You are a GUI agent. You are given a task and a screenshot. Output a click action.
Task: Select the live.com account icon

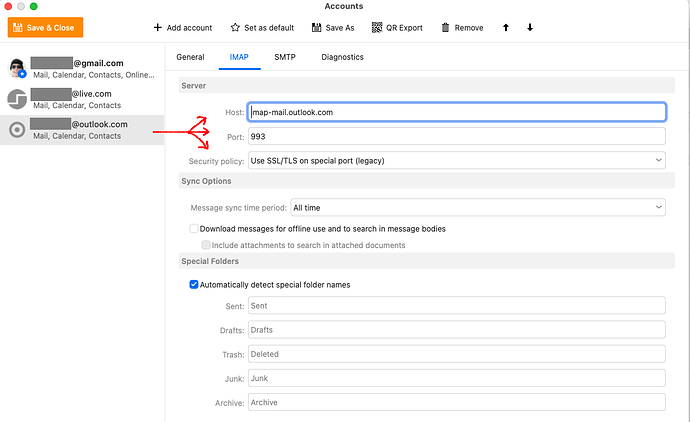(x=17, y=99)
